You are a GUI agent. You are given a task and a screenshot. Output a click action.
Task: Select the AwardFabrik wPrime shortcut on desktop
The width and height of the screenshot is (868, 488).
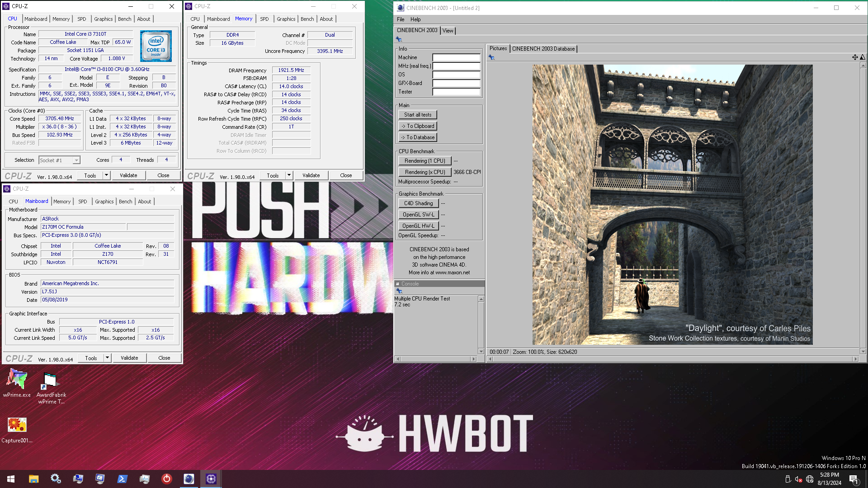(51, 388)
